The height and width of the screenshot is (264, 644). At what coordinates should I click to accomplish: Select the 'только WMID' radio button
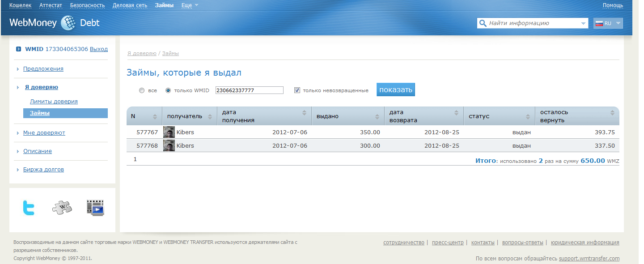168,90
